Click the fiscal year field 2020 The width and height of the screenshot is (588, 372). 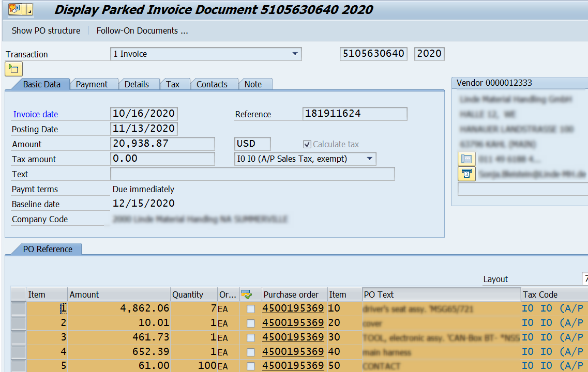click(x=429, y=54)
